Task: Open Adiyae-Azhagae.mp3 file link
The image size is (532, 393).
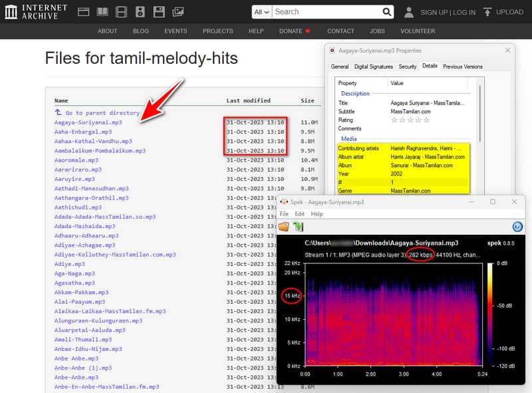Action: coord(85,245)
